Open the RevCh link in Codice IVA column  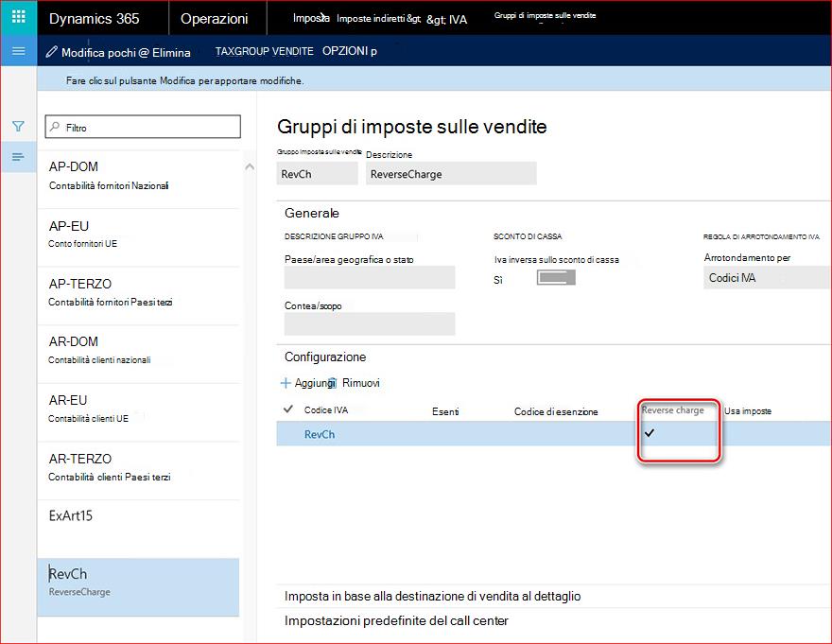(x=320, y=434)
